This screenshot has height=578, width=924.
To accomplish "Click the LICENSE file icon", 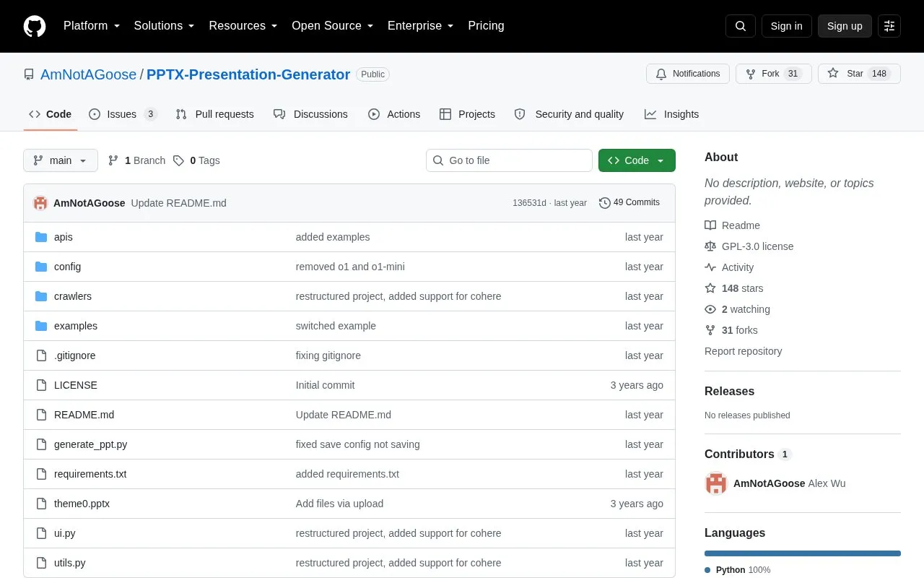I will 41,385.
